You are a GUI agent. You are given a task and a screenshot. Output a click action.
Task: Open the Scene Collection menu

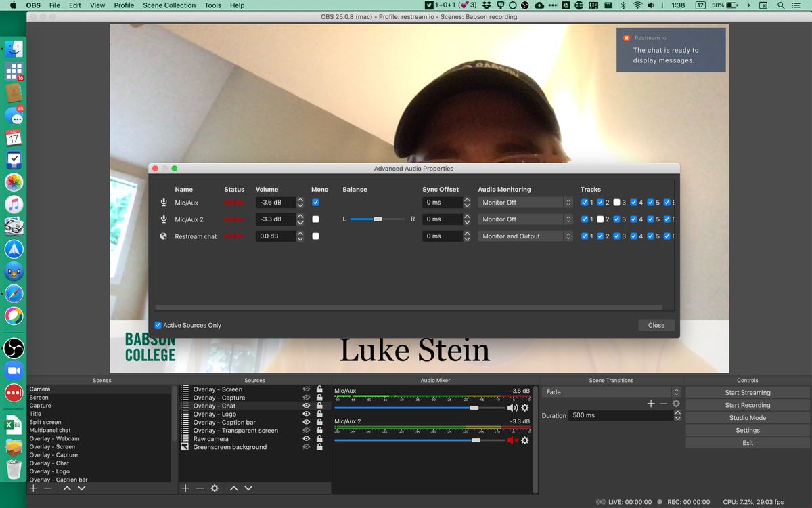coord(168,5)
